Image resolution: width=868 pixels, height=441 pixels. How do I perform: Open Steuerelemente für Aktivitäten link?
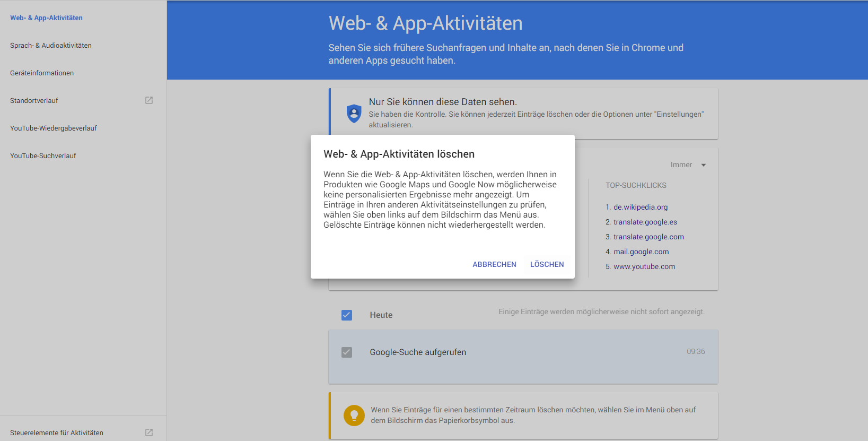57,433
